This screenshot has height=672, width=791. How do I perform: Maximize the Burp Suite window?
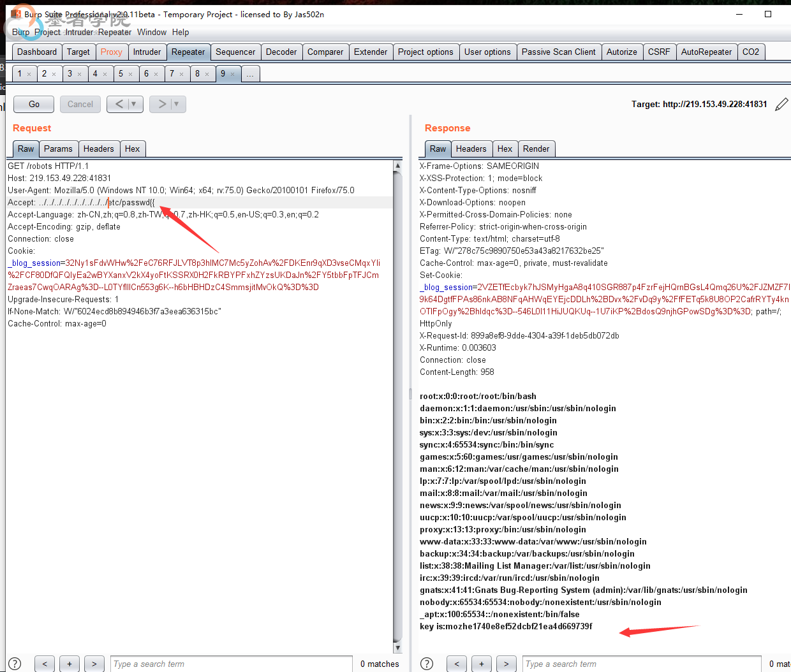pyautogui.click(x=768, y=14)
